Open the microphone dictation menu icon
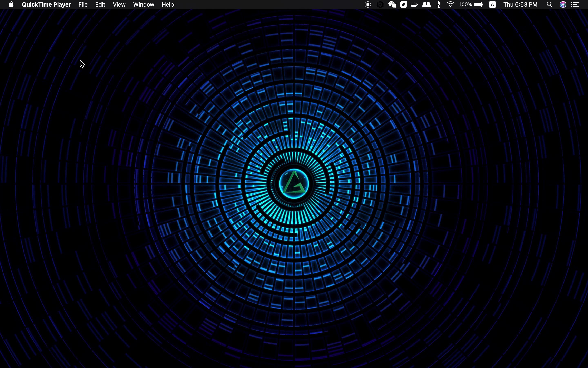The height and width of the screenshot is (368, 588). 439,4
